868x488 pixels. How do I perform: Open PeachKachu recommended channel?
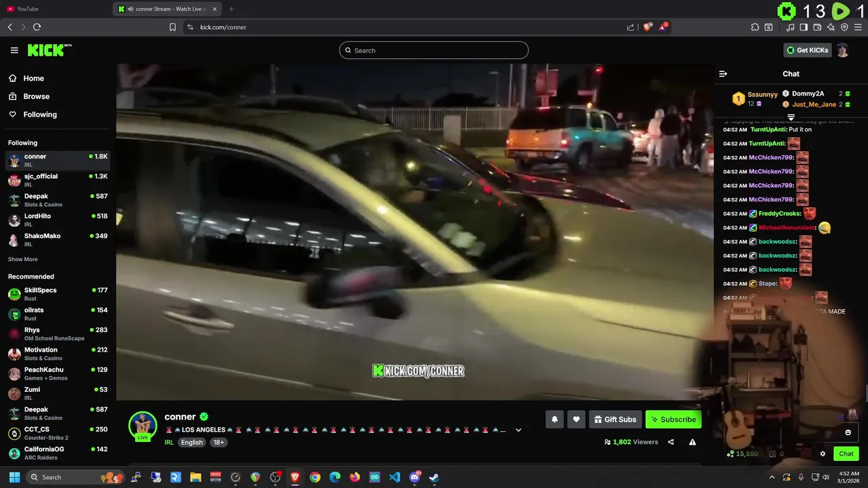click(x=58, y=373)
